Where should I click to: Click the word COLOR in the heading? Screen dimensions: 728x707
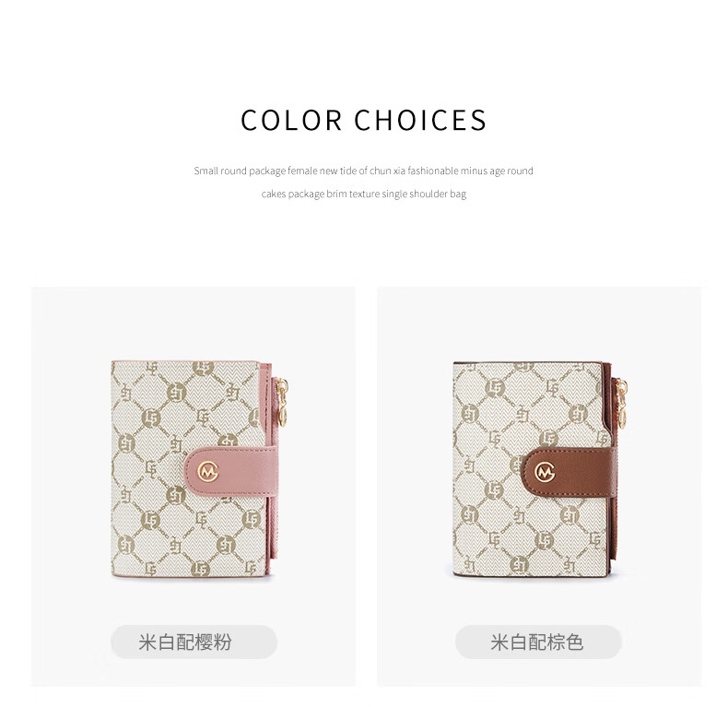click(291, 120)
